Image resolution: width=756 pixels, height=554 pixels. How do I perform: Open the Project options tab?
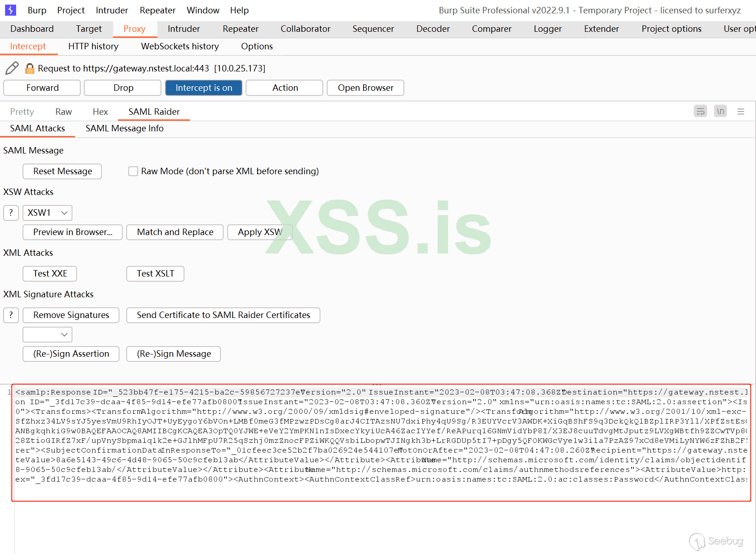pyautogui.click(x=672, y=29)
